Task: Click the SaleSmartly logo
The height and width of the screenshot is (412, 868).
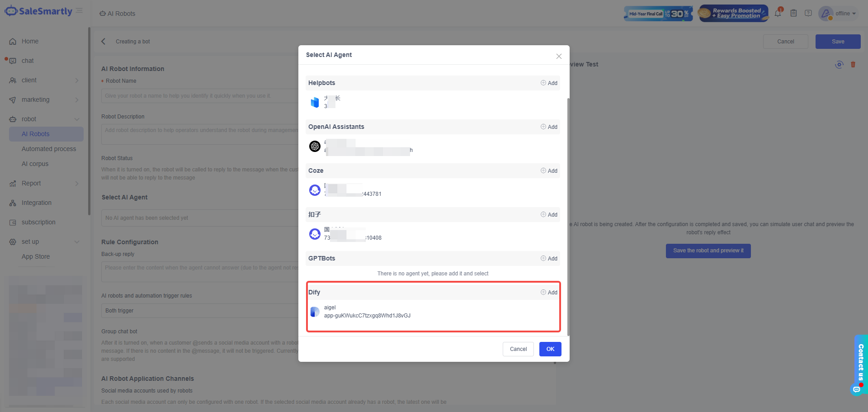Action: tap(38, 11)
